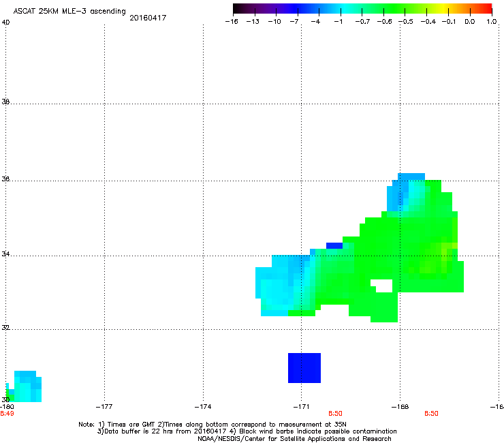The image size is (504, 443).
Task: Click the -13 colorbar label
Action: [253, 22]
